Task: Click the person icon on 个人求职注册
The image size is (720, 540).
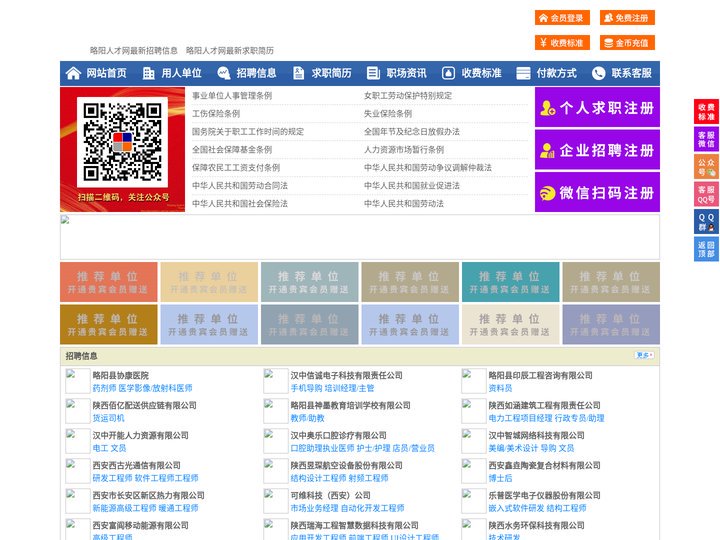Action: point(547,108)
